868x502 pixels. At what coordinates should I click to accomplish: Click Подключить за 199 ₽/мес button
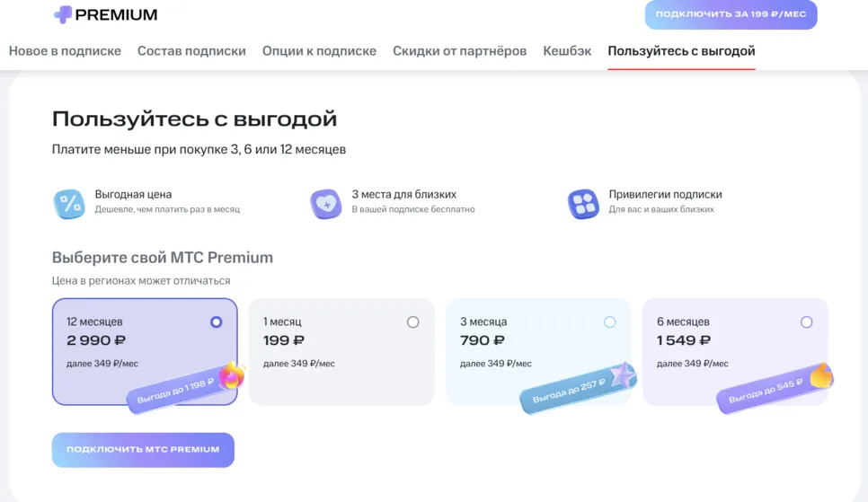pos(731,14)
